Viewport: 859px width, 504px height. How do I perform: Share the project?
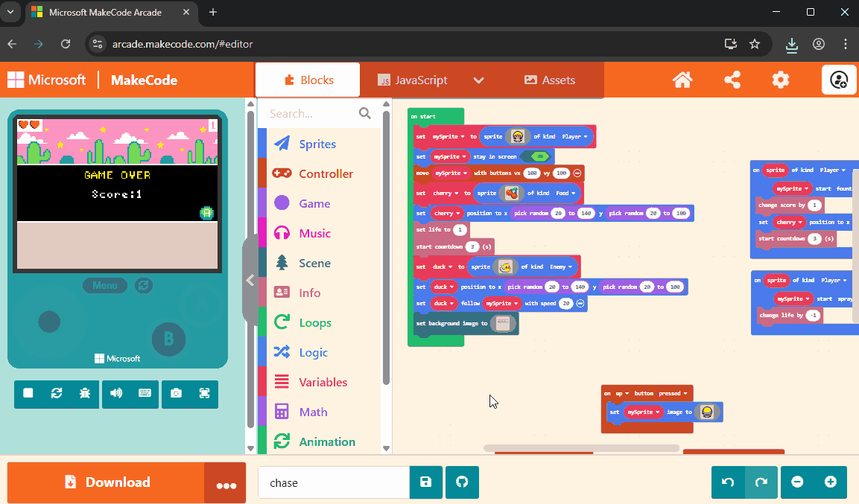click(732, 80)
